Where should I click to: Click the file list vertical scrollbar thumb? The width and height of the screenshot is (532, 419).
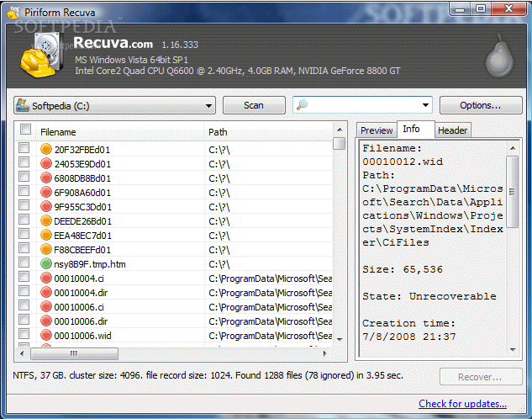tap(339, 143)
